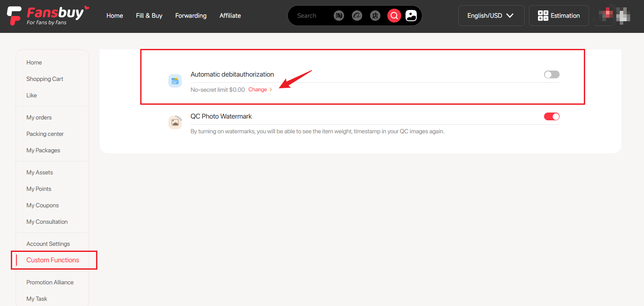Image resolution: width=644 pixels, height=306 pixels.
Task: Open the user avatar profile
Action: [612, 16]
